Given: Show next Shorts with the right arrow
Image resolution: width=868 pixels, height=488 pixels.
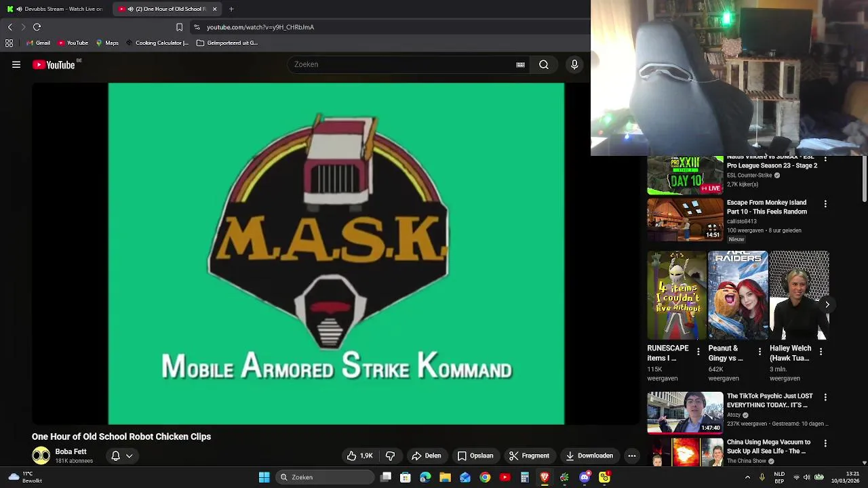Looking at the screenshot, I should 827,304.
